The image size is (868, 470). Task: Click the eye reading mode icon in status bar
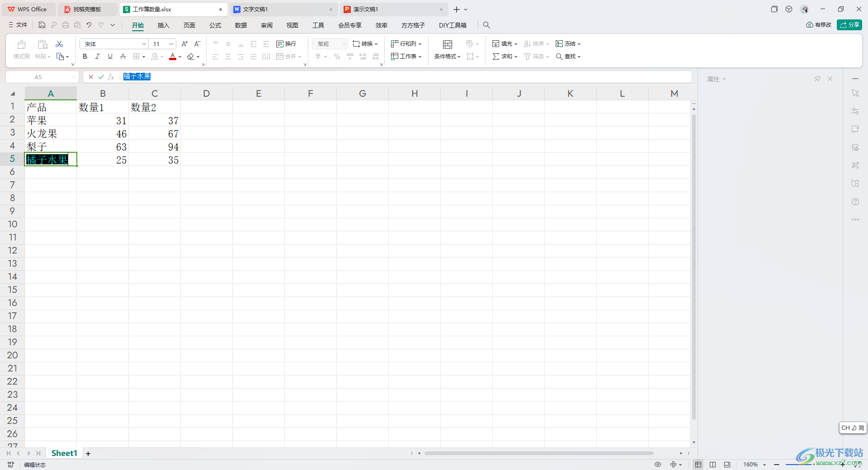tap(658, 464)
